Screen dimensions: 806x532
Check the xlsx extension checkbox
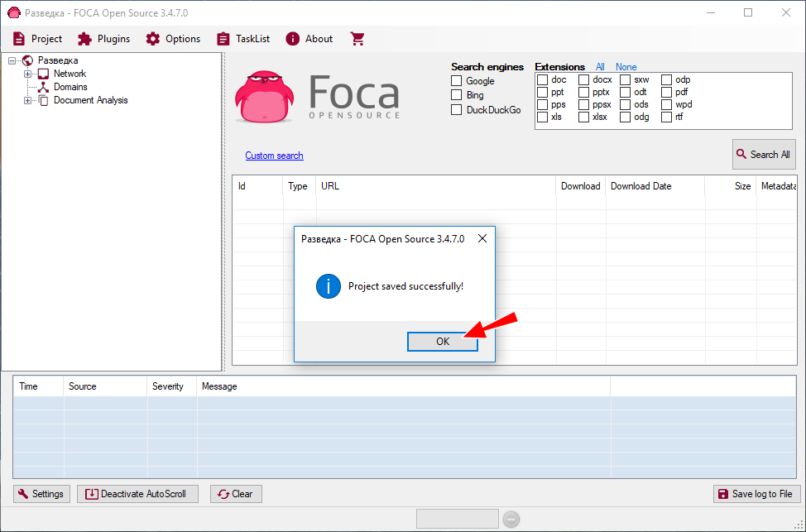tap(583, 117)
